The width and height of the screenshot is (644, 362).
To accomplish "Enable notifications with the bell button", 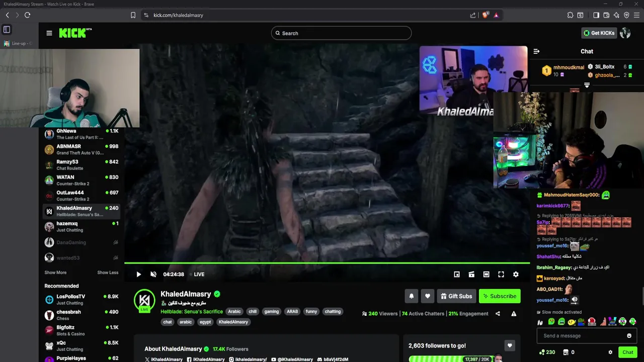I will click(x=412, y=296).
